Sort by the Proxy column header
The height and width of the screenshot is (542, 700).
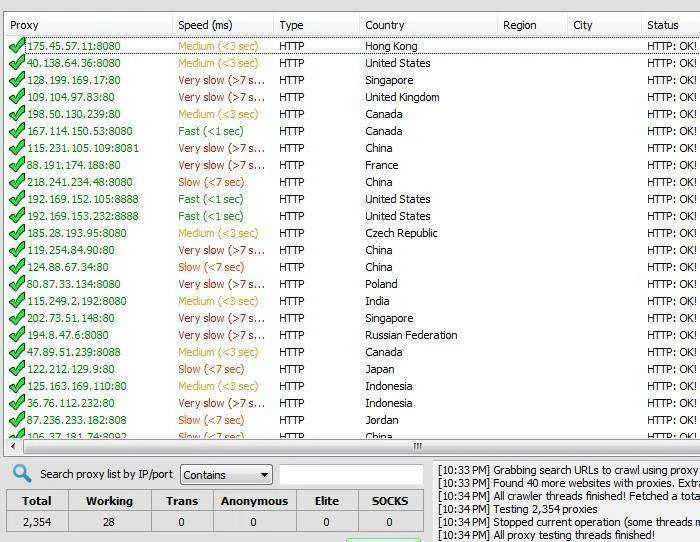(89, 25)
